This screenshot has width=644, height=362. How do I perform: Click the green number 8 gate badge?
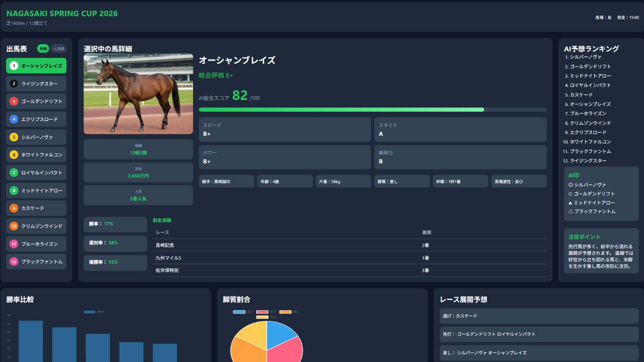[14, 190]
